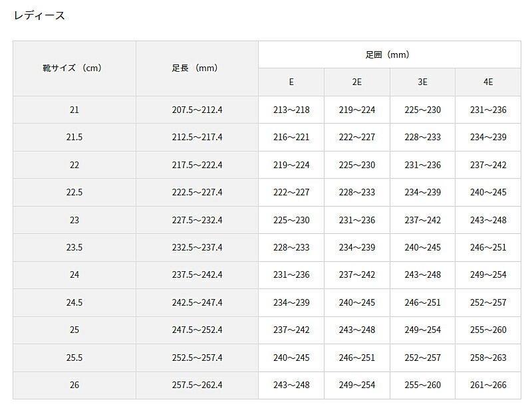The width and height of the screenshot is (532, 420).
Task: Select the 3E width column header
Action: (x=422, y=82)
